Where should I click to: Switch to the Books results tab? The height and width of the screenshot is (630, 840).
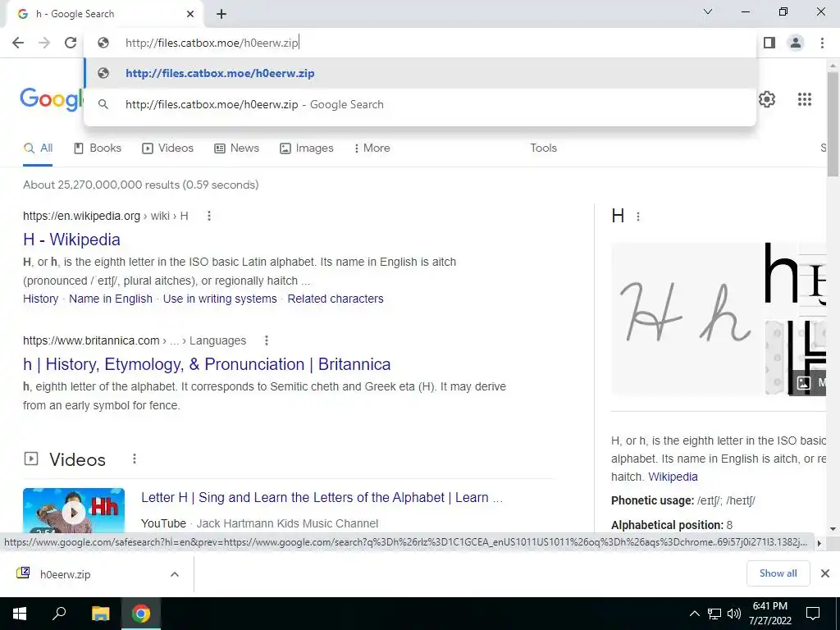(98, 148)
